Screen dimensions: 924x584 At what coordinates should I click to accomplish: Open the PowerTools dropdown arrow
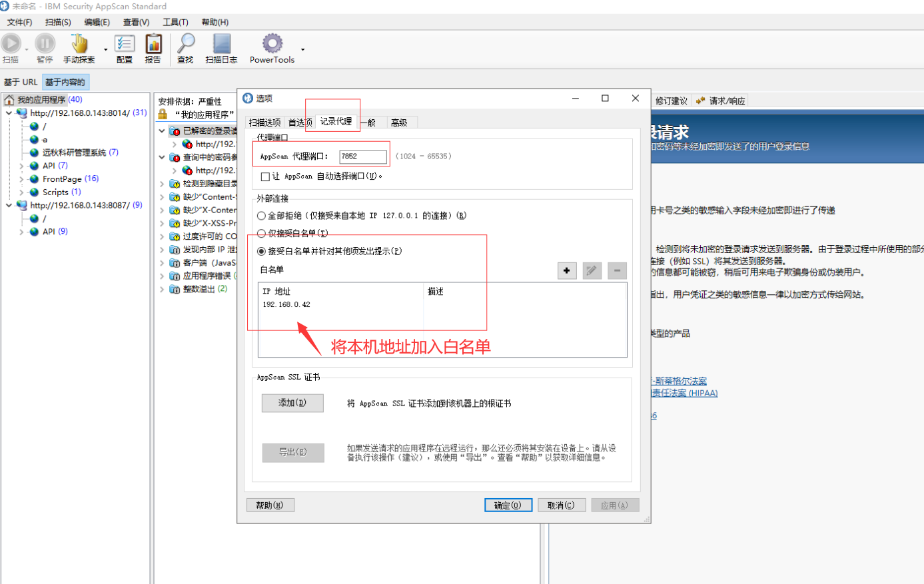coord(302,49)
